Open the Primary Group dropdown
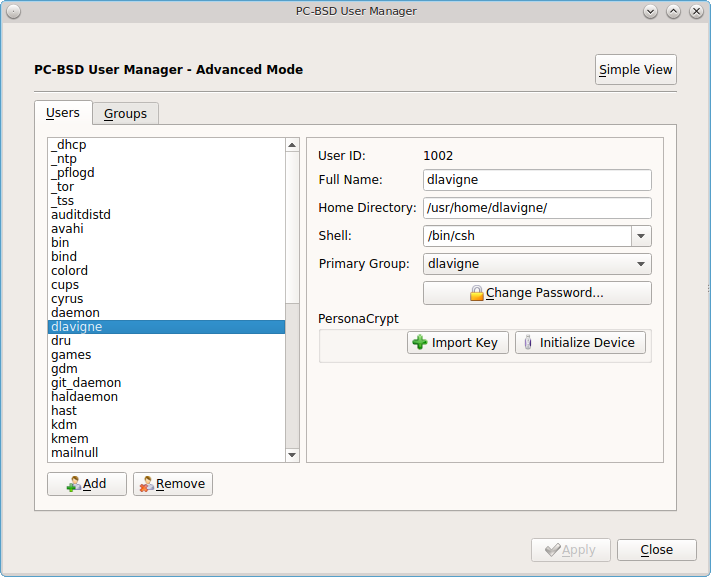711x577 pixels. pyautogui.click(x=537, y=264)
